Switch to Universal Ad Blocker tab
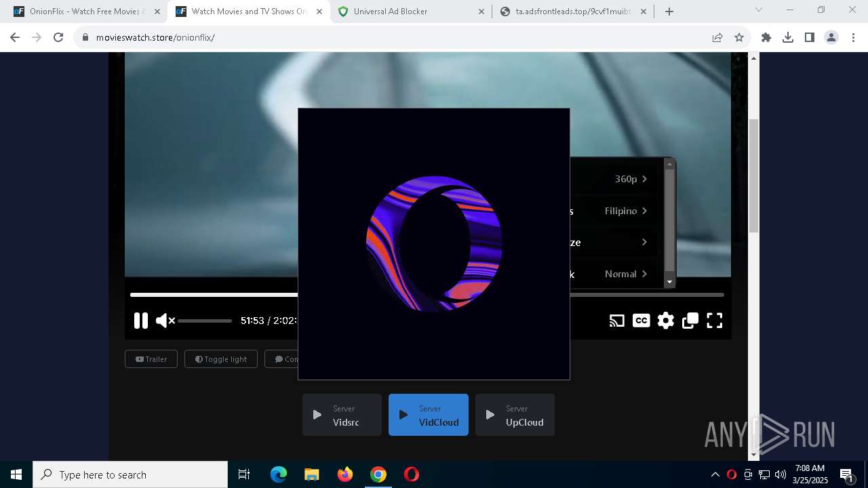Image resolution: width=868 pixels, height=488 pixels. pos(412,12)
